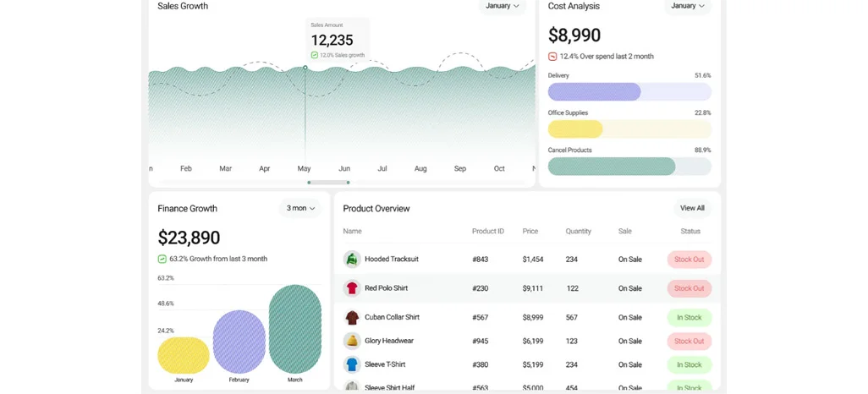Click the May data point marker
This screenshot has height=394, width=868.
pos(305,68)
